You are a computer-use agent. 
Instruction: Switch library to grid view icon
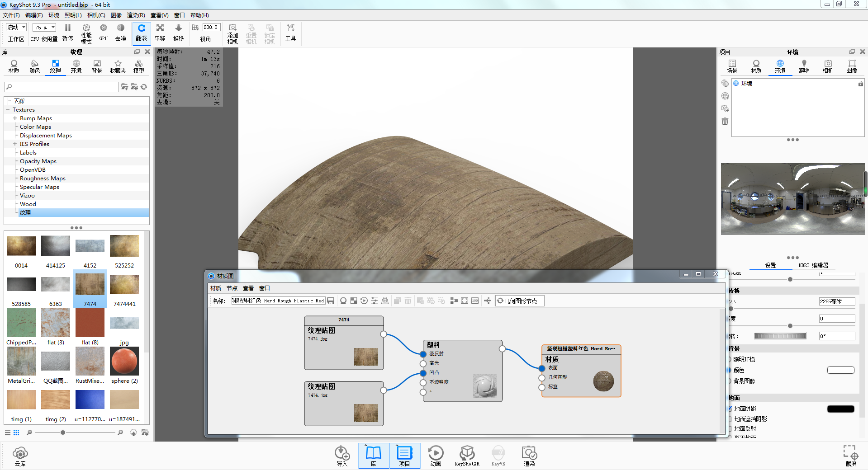click(16, 432)
